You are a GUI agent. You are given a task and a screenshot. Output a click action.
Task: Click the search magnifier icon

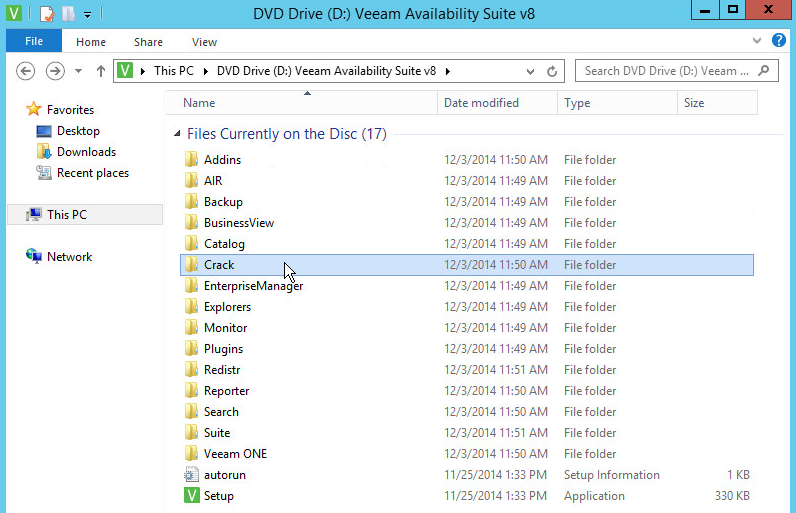(x=764, y=71)
